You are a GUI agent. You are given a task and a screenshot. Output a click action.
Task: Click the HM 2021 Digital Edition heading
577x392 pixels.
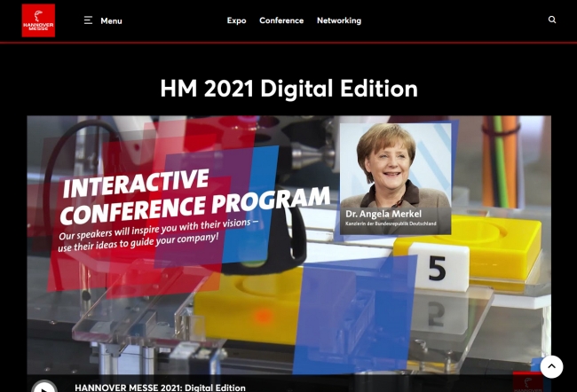(288, 89)
